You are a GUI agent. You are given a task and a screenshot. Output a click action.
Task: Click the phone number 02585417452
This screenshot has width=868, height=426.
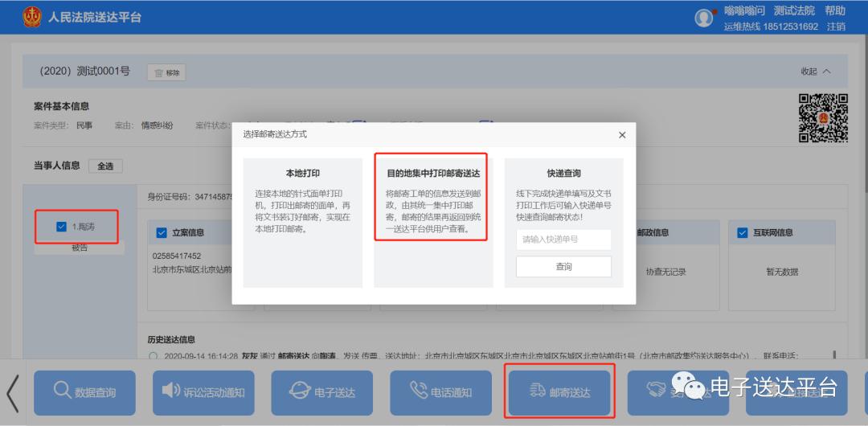[x=177, y=256]
